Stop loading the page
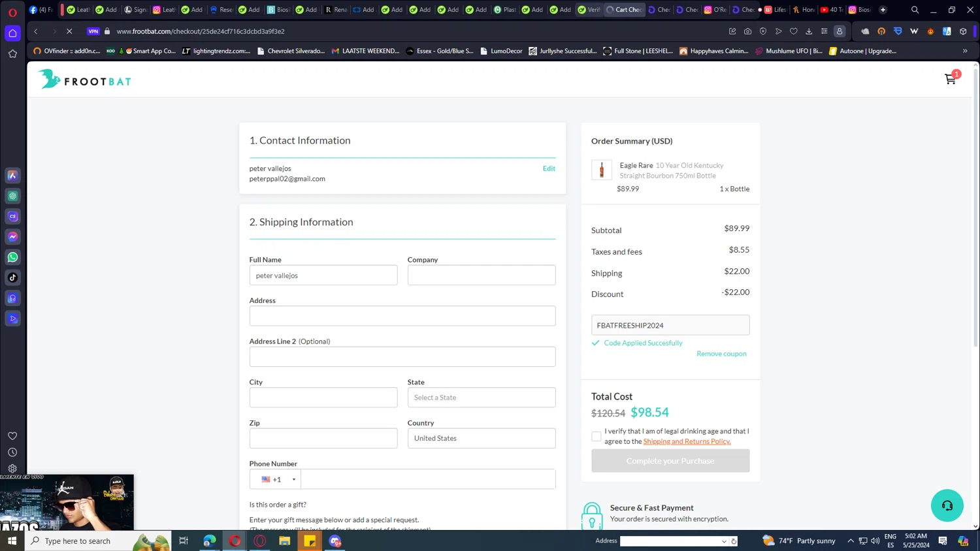Screen dimensions: 980x551 pyautogui.click(x=69, y=31)
